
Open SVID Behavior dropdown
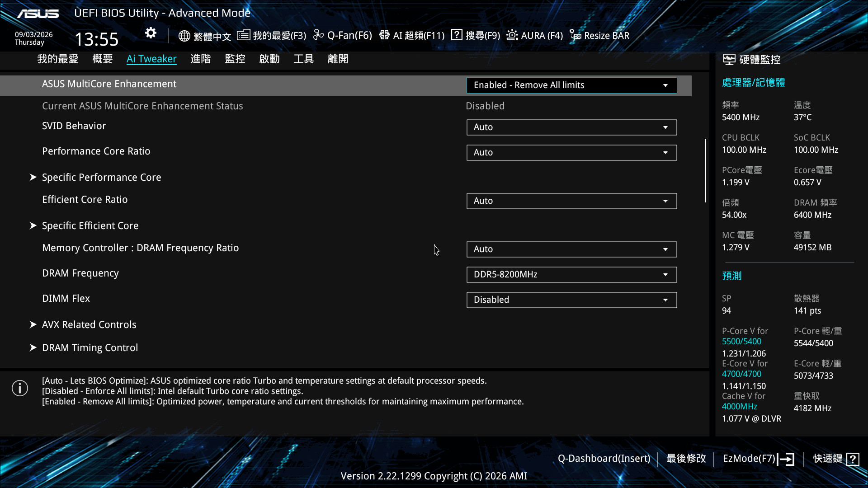coord(571,127)
